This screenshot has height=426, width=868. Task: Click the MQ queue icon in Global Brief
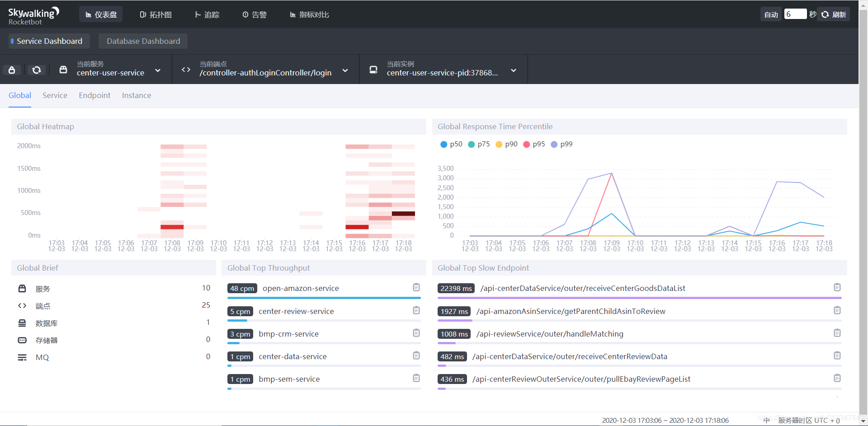pyautogui.click(x=22, y=357)
